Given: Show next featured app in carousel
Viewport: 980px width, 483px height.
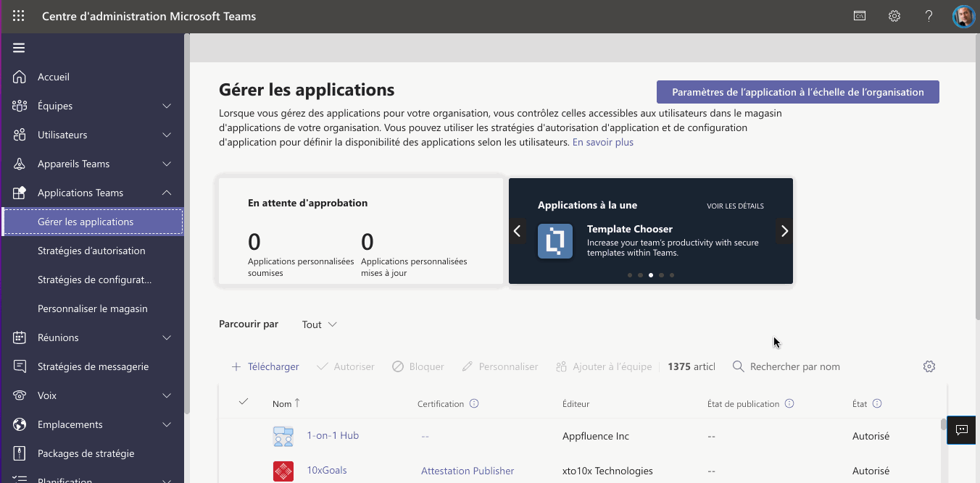Looking at the screenshot, I should pyautogui.click(x=784, y=231).
